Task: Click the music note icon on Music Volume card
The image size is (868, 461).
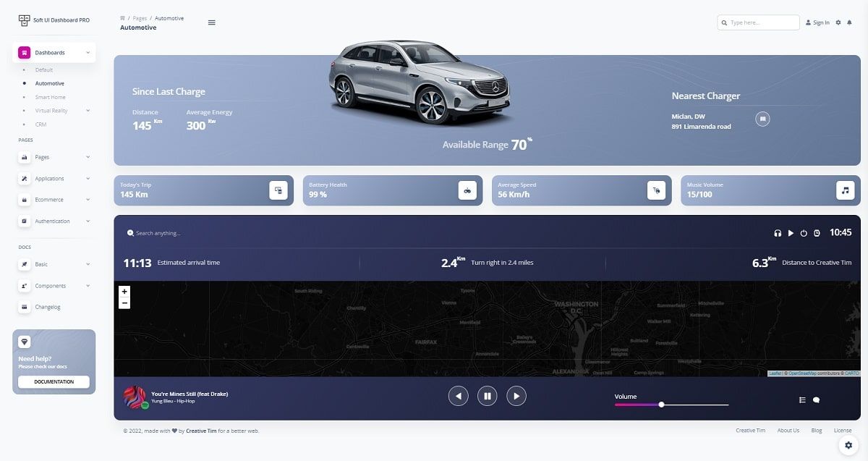Action: (845, 190)
